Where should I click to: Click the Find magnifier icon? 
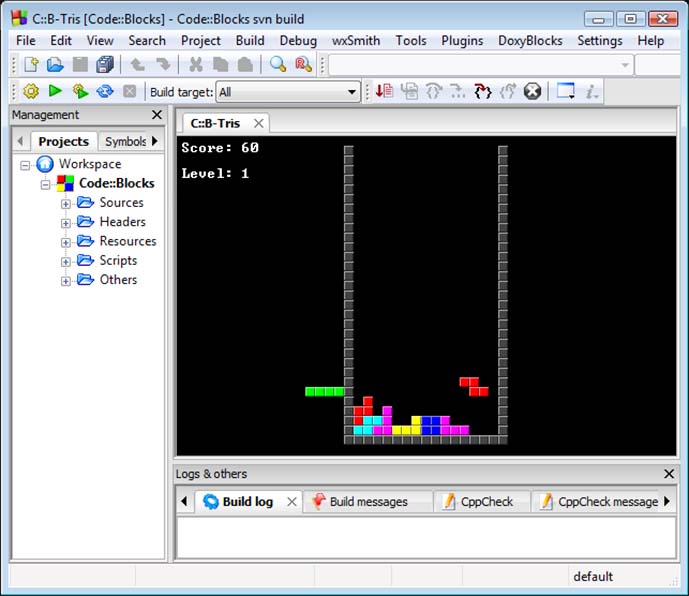coord(278,65)
